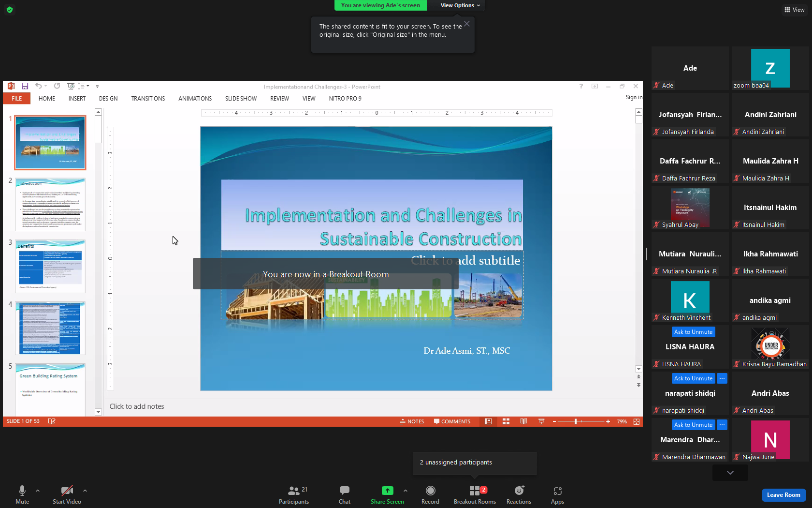Open the Chat panel
The width and height of the screenshot is (812, 508).
coord(345,494)
